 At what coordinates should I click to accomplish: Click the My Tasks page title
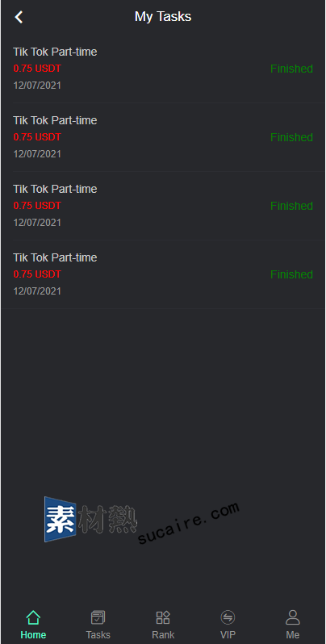(x=163, y=16)
